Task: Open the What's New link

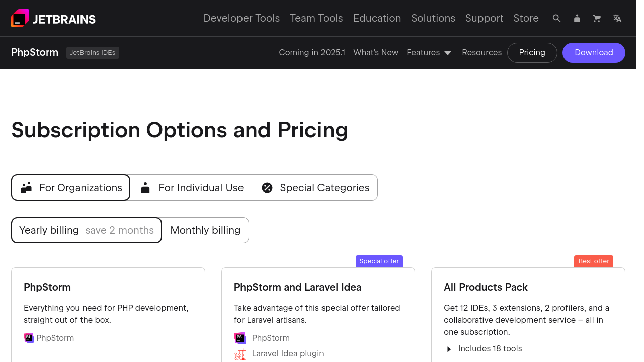Action: (x=376, y=53)
